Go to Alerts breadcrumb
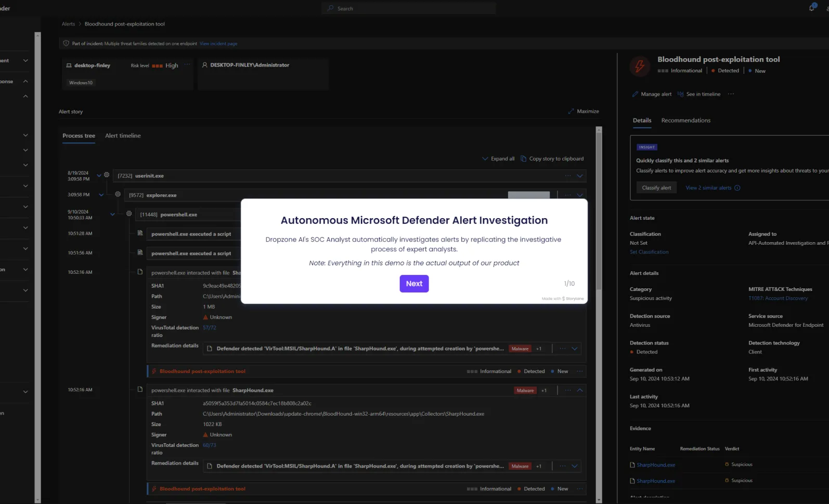Image resolution: width=829 pixels, height=504 pixels. pos(68,24)
